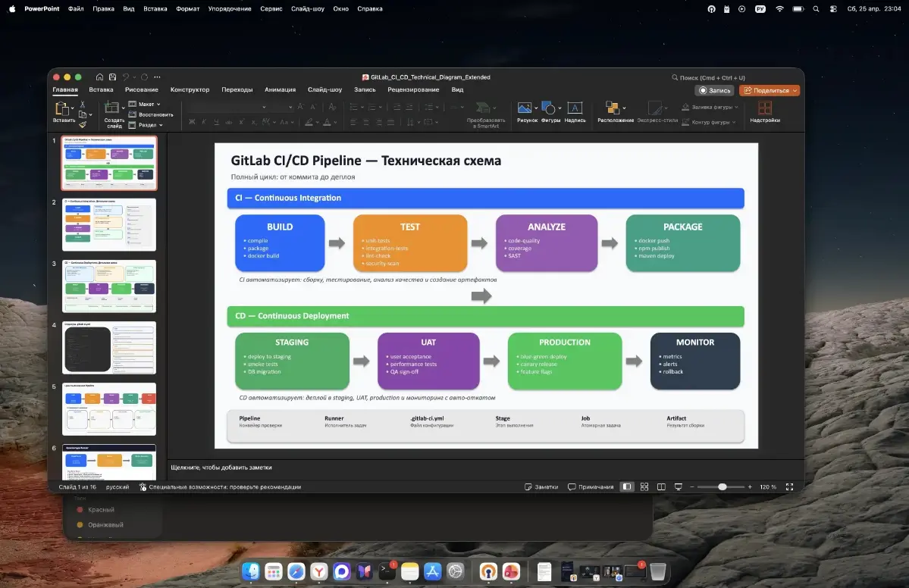Switch to slide sorter view
Viewport: 909px width, 588px height.
coord(644,487)
